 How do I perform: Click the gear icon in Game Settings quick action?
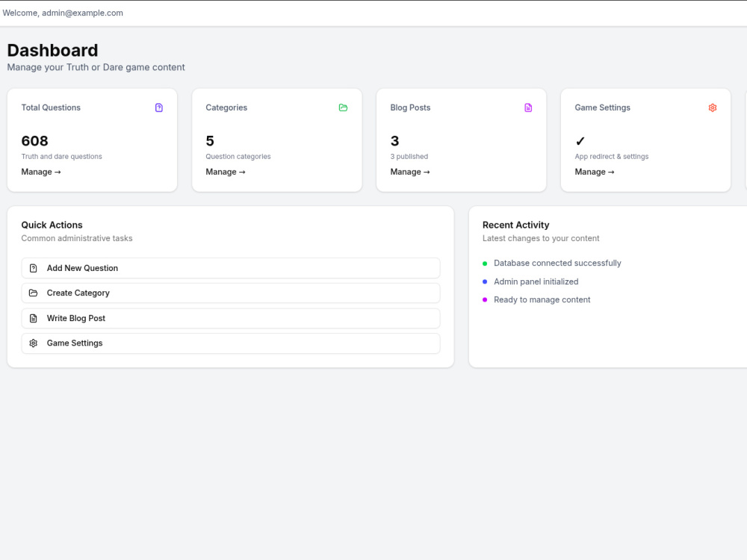(34, 343)
